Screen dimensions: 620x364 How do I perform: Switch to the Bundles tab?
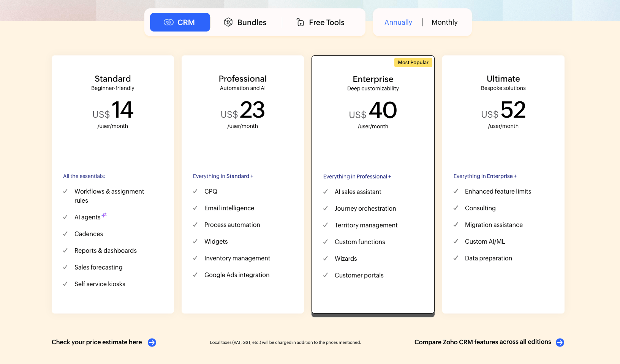[245, 22]
